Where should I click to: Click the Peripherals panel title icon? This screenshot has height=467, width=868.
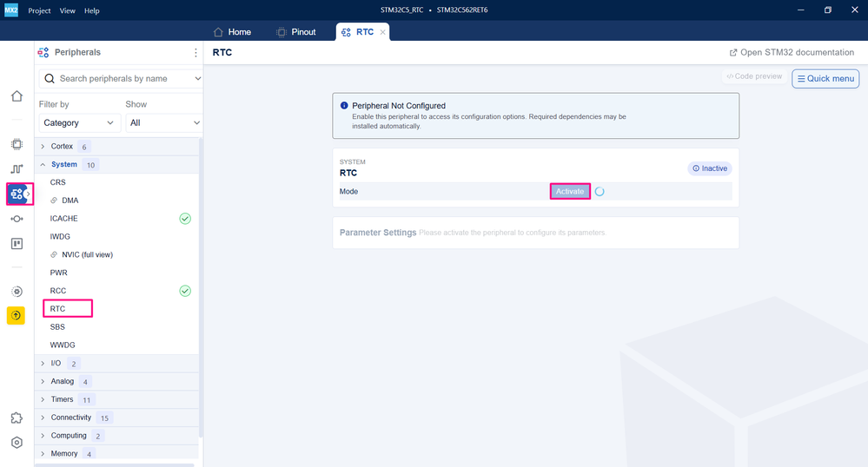pos(43,53)
